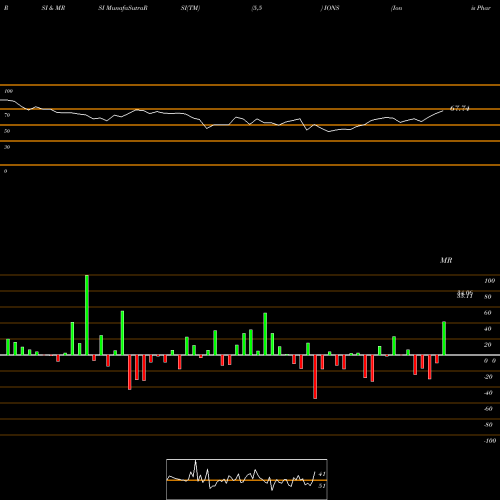
Task: Click the MR axis label -60
Action: point(488,409)
